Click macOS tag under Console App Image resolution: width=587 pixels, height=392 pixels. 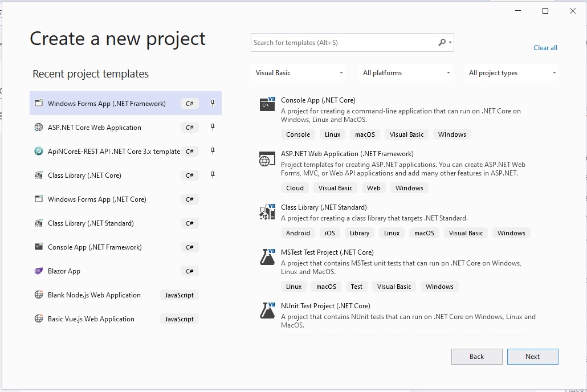(x=365, y=134)
